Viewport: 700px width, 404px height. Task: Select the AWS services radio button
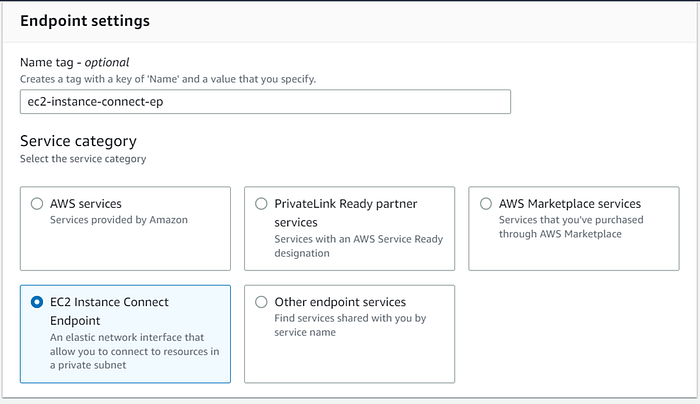click(x=37, y=204)
